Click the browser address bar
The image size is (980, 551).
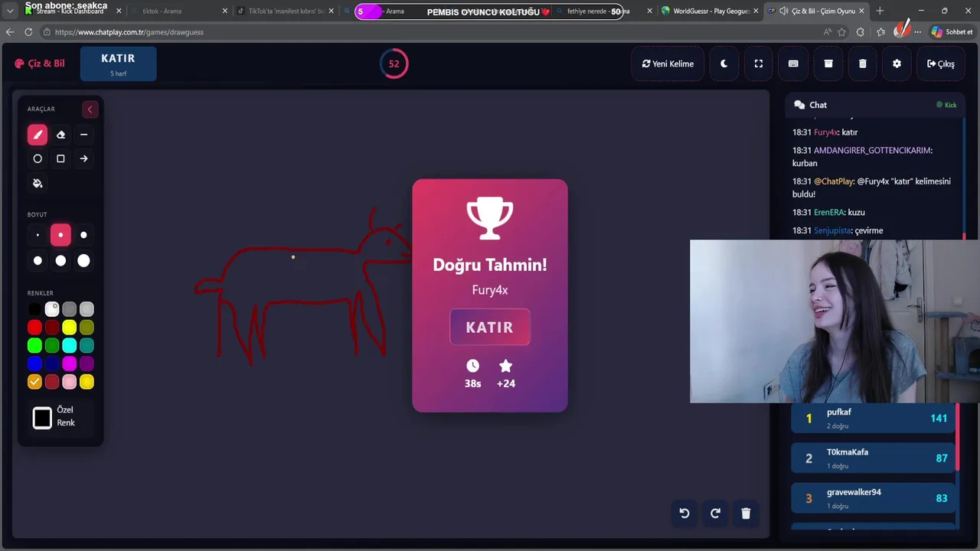(429, 32)
